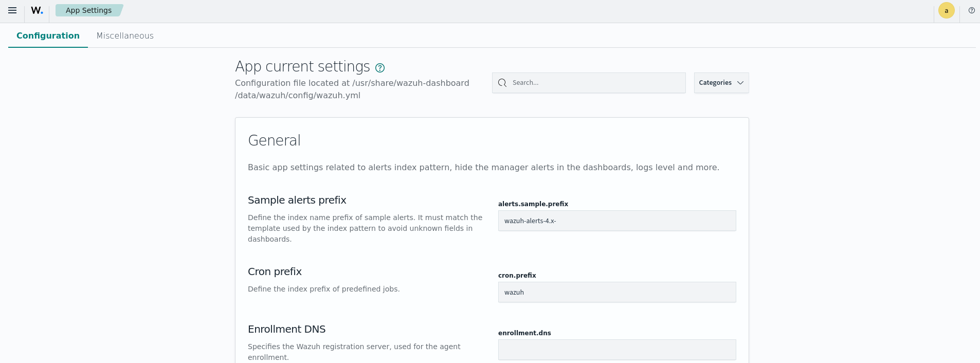Open the Categories dropdown
This screenshot has width=980, height=363.
pos(715,83)
